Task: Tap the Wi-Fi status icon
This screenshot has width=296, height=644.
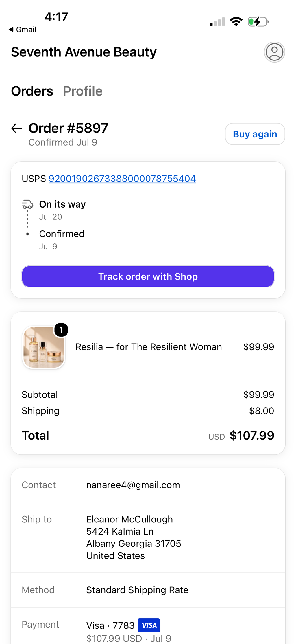Action: tap(236, 22)
